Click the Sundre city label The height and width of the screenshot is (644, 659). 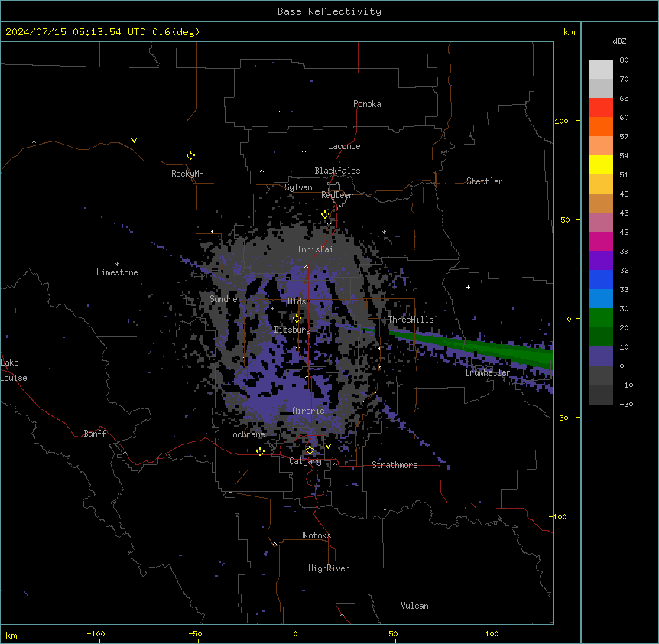(x=223, y=299)
